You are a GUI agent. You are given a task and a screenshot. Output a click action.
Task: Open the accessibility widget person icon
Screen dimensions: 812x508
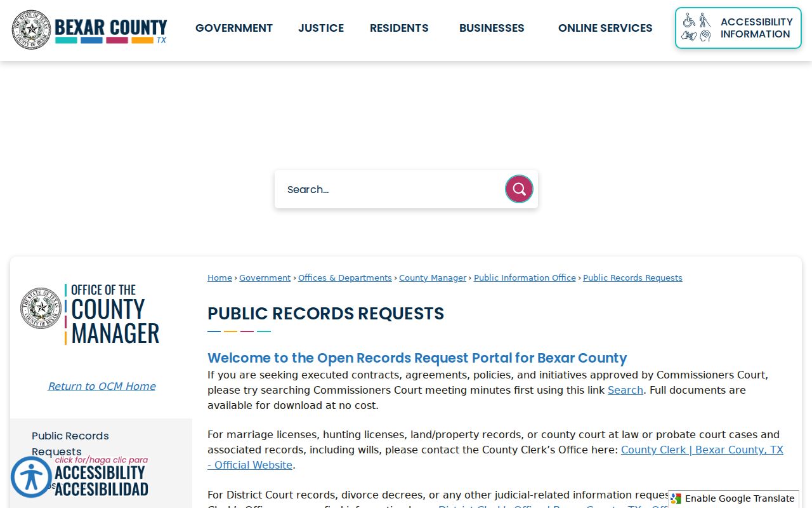31,477
